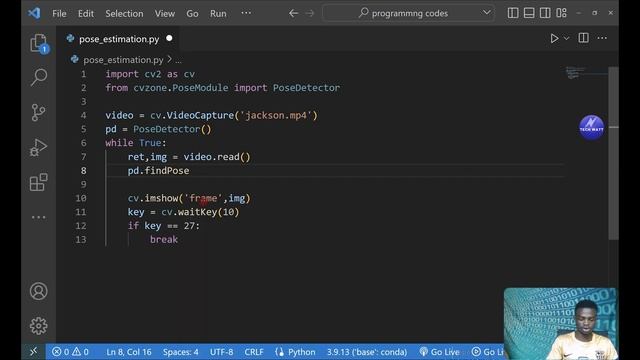The height and width of the screenshot is (360, 640).
Task: Click pose_estimation.py in the breadcrumb
Action: 123,60
